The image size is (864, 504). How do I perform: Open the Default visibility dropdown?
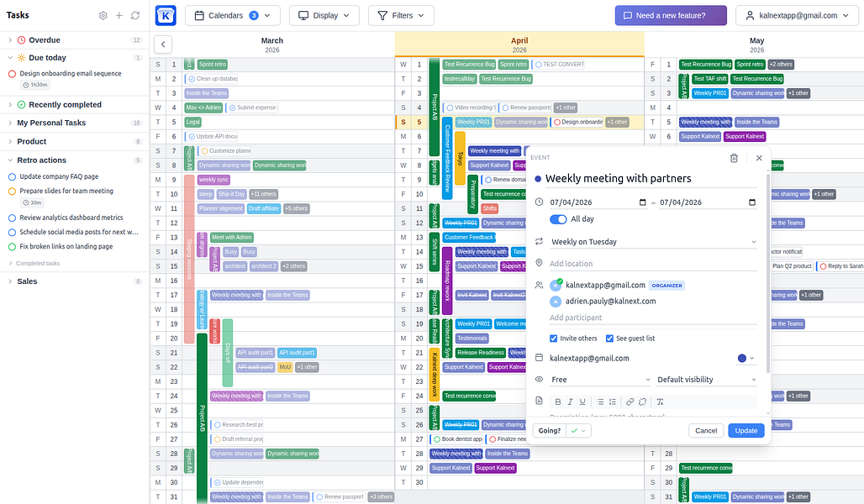tap(706, 380)
